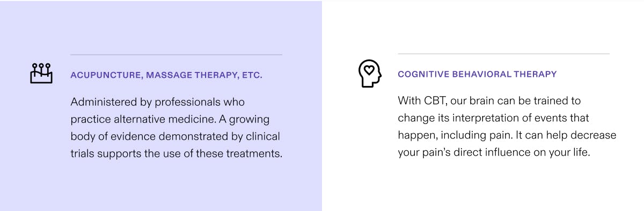Viewport: 644px width, 211px height.
Task: Select the line "happen, including pain. It can help decrease"
Action: click(x=507, y=135)
